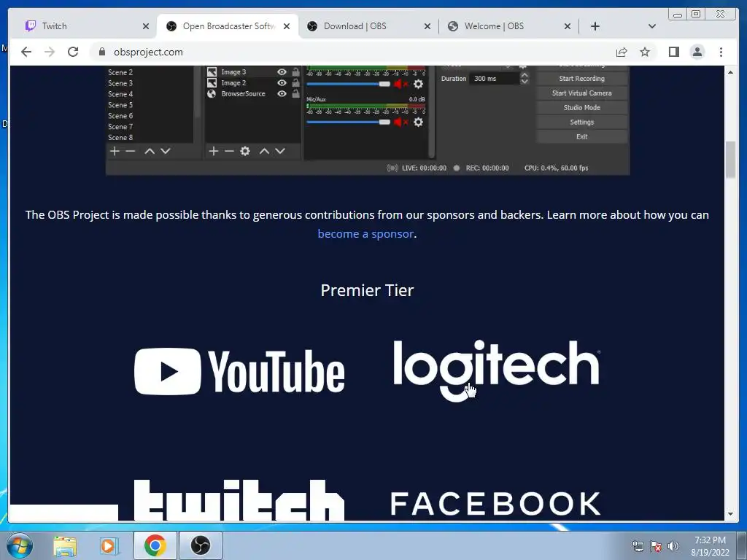Click the 'Premier Tier' heading
Image resolution: width=747 pixels, height=560 pixels.
[368, 290]
